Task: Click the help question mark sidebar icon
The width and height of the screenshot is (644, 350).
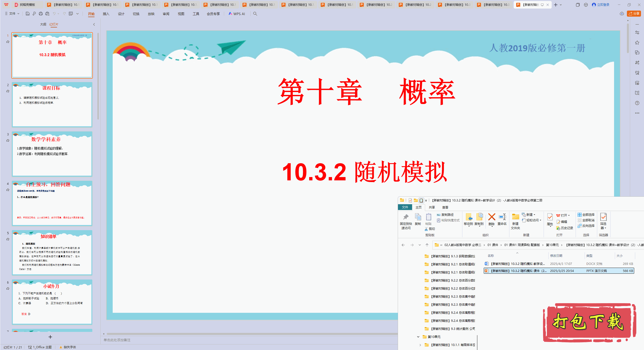Action: (637, 103)
